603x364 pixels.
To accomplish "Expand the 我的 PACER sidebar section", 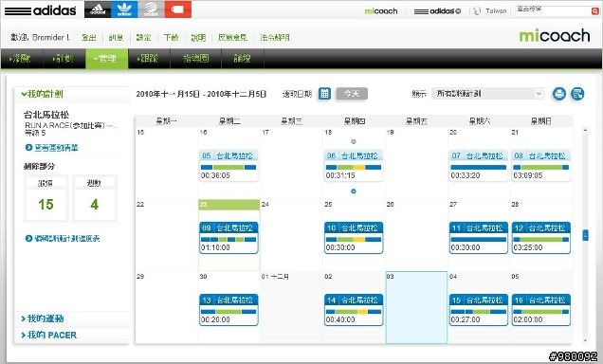I will (49, 336).
